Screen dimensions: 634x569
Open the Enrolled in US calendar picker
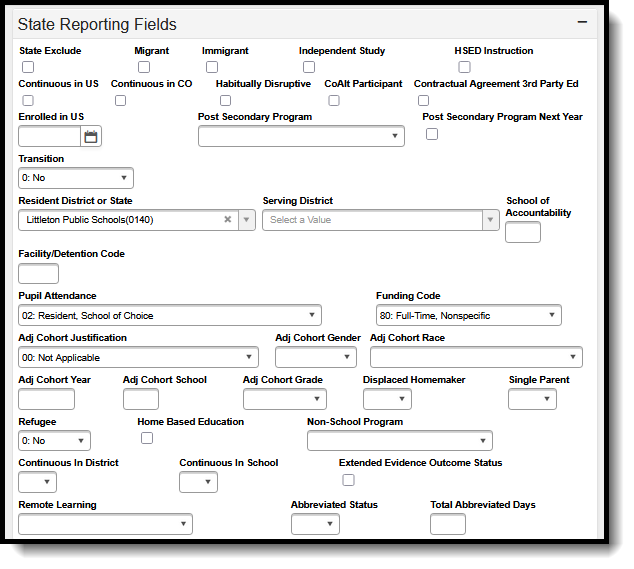coord(91,136)
